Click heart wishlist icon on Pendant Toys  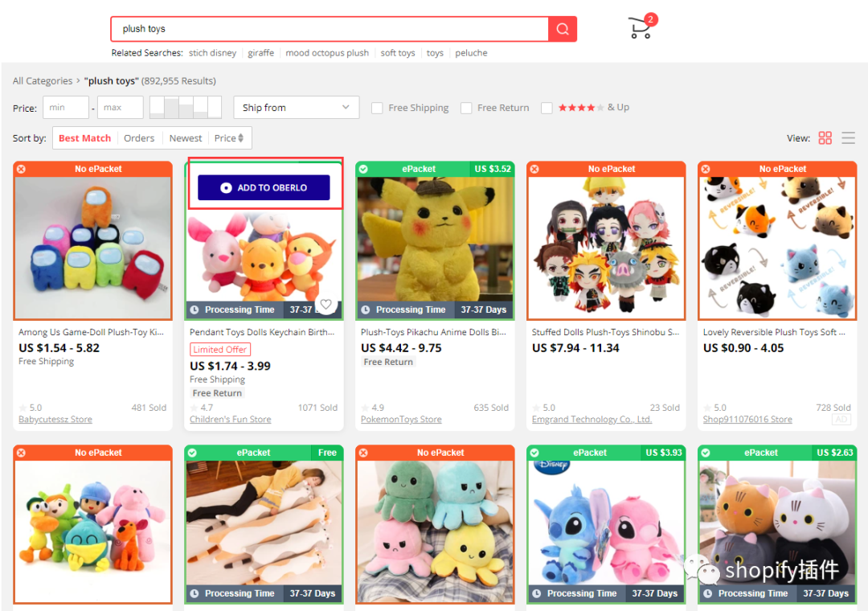click(326, 304)
